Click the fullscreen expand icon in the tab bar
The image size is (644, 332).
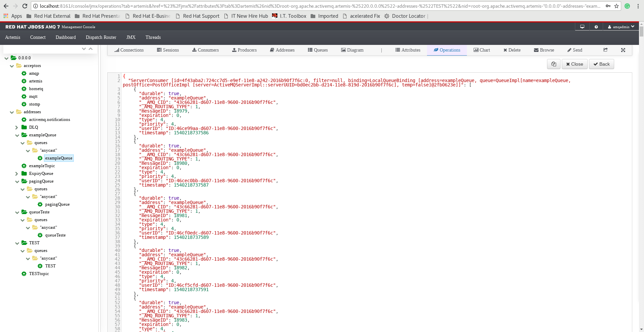(x=623, y=50)
